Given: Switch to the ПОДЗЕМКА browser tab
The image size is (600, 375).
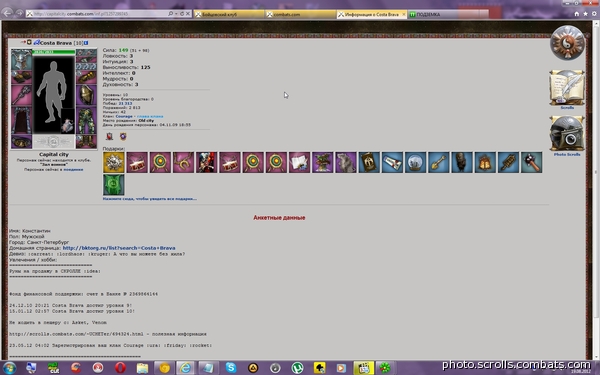Looking at the screenshot, I should pyautogui.click(x=448, y=14).
